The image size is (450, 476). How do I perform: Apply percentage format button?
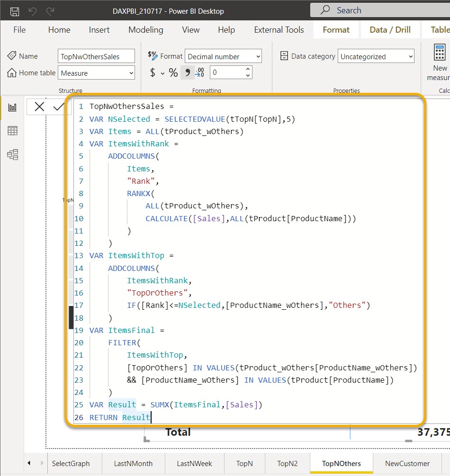click(173, 72)
